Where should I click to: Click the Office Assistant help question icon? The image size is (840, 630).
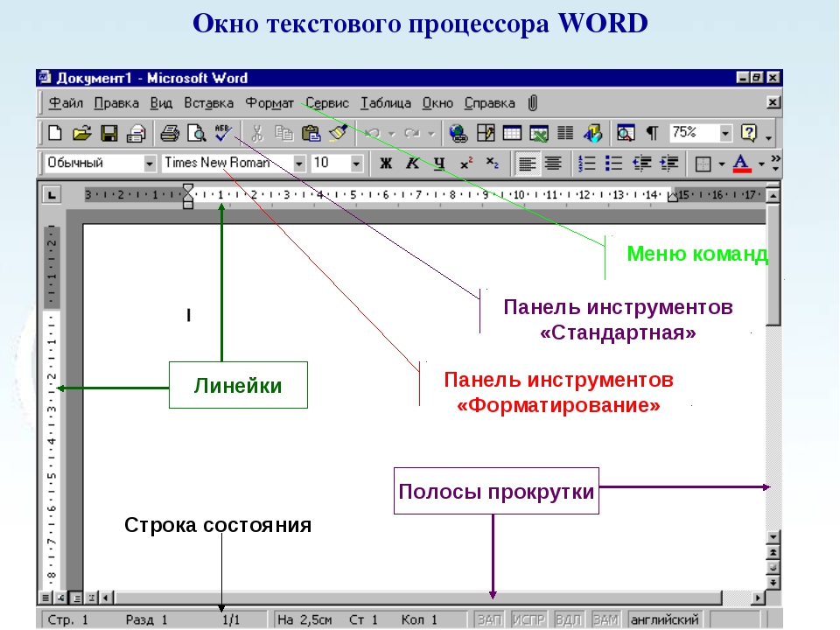click(x=748, y=132)
